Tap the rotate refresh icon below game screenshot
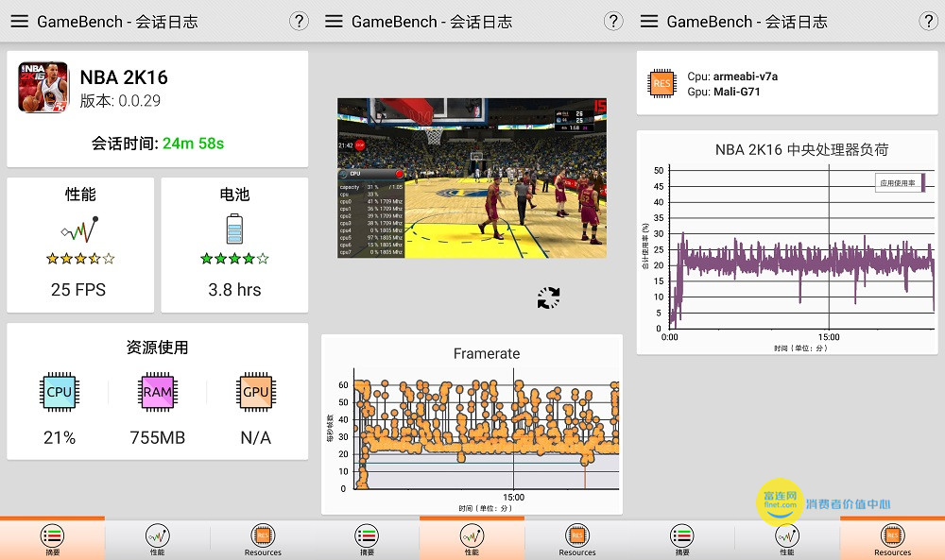This screenshot has width=945, height=560. pyautogui.click(x=548, y=298)
